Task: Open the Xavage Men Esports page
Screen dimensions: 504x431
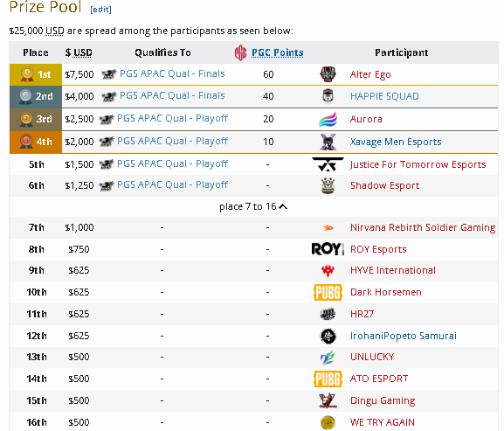Action: [396, 142]
